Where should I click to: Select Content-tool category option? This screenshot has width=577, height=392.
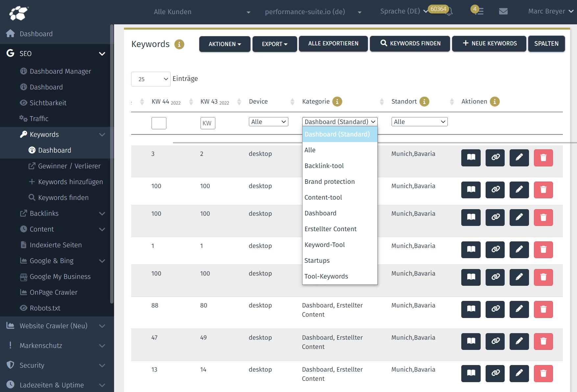(340, 197)
